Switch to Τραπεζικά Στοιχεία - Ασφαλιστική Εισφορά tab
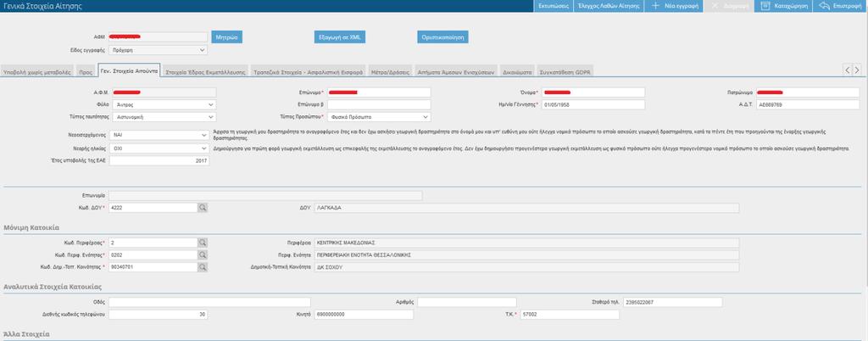The image size is (868, 341). (x=308, y=72)
